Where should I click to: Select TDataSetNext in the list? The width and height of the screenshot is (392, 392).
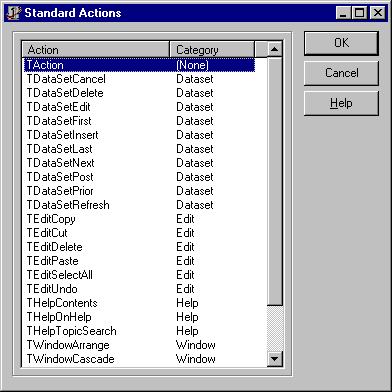[139, 163]
